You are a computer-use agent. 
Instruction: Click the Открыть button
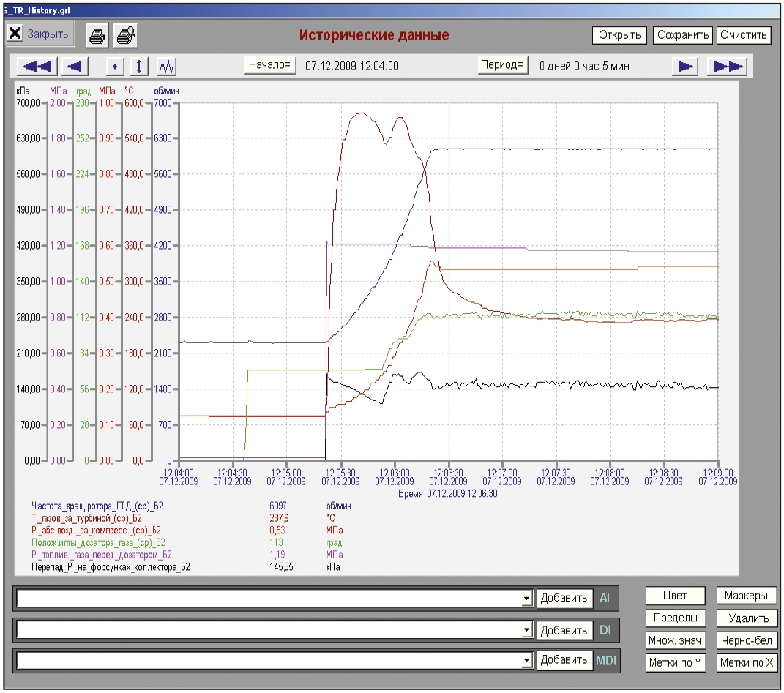[620, 35]
